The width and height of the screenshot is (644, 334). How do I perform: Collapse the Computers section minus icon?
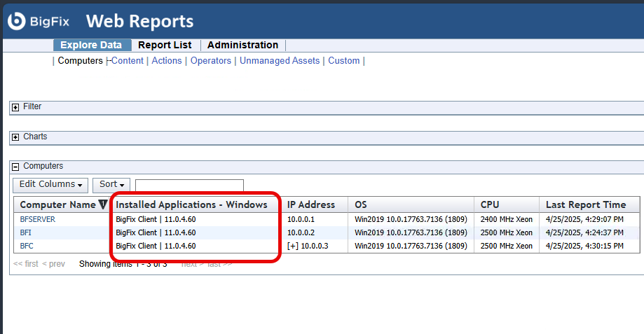(x=15, y=167)
